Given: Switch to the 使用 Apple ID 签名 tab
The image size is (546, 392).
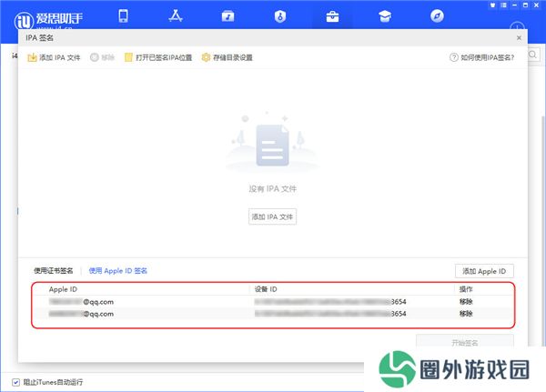Looking at the screenshot, I should click(x=118, y=271).
